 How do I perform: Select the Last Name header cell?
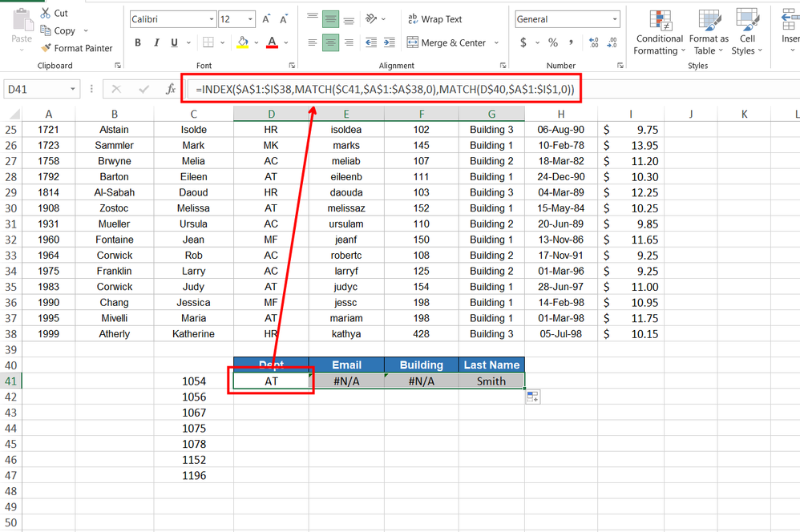click(x=491, y=365)
